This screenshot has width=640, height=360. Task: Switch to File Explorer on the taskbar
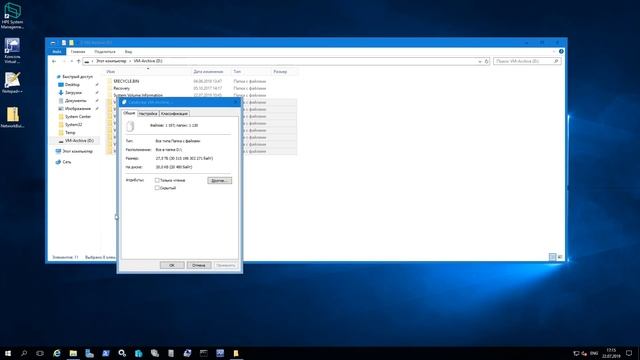tap(73, 353)
